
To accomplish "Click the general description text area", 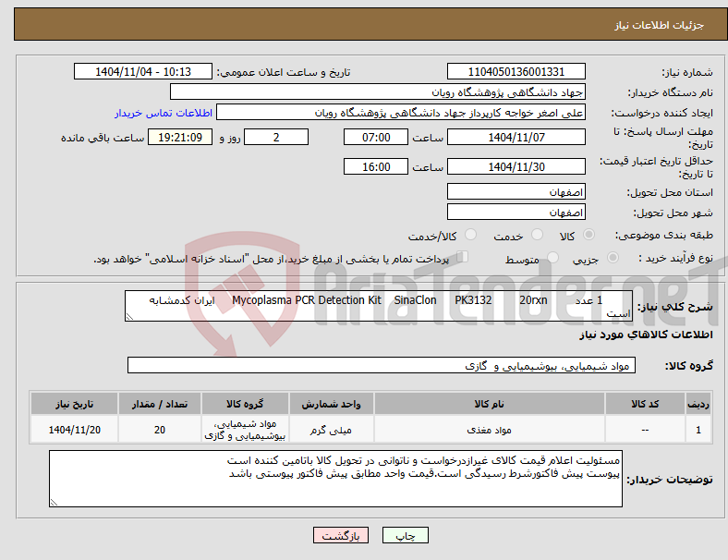I will click(x=379, y=306).
